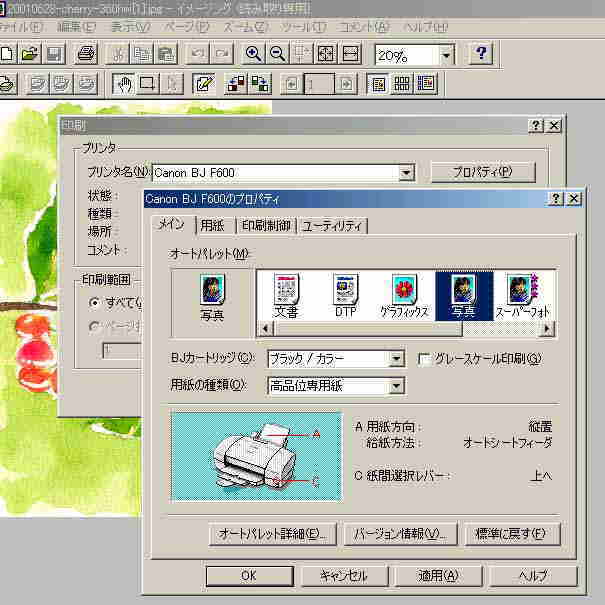The height and width of the screenshot is (605, 605).
Task: Click the help question mark toolbar button
Action: tap(482, 54)
